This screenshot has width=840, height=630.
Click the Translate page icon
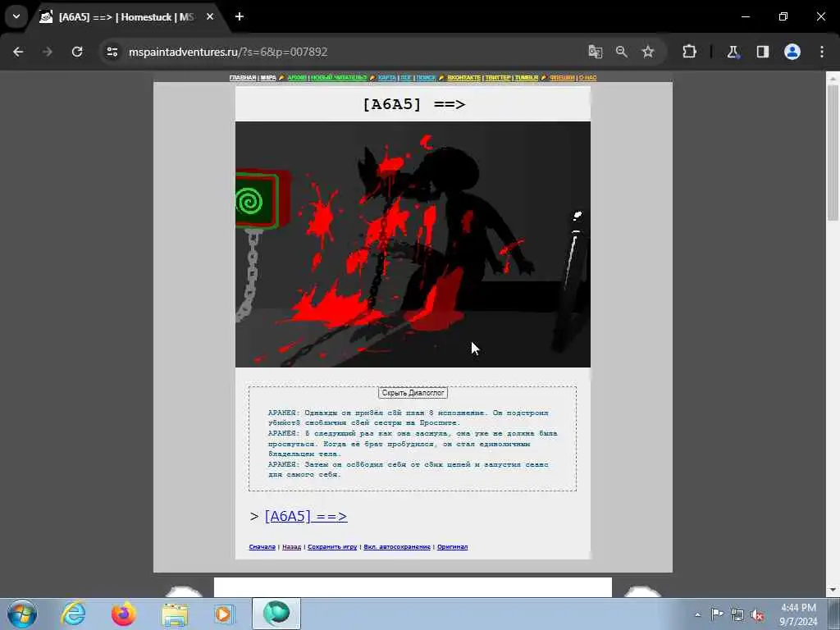(596, 52)
